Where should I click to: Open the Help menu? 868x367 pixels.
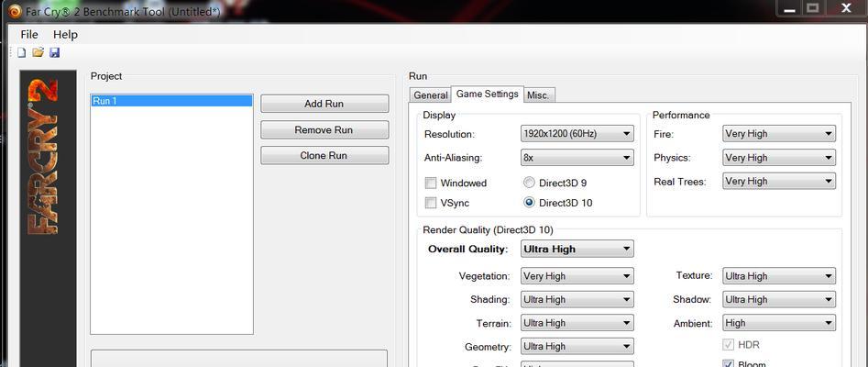65,34
